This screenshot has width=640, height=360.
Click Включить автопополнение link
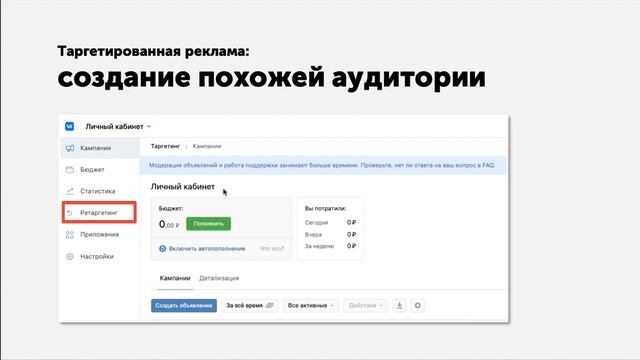pos(207,249)
